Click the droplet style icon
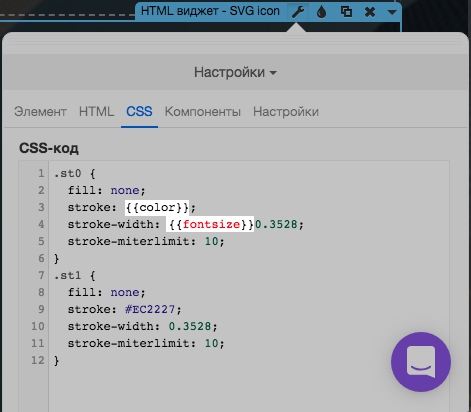Screen dimensions: 471x412 point(321,12)
